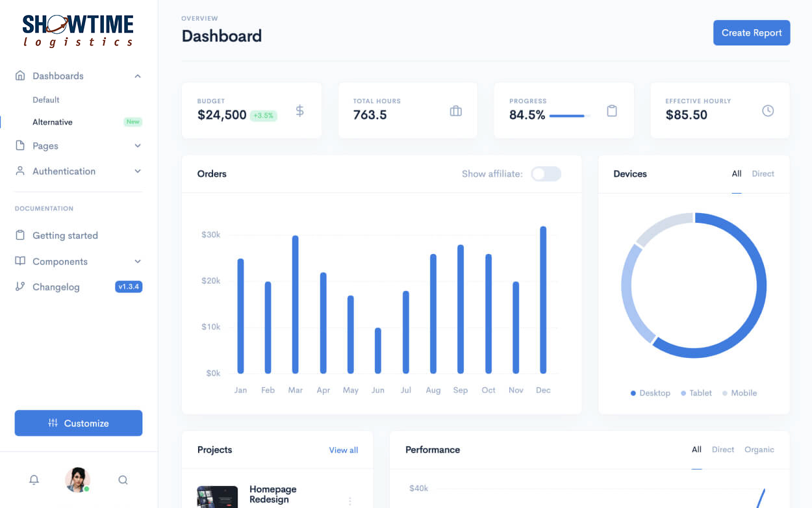Image resolution: width=812 pixels, height=508 pixels.
Task: Click the Create Report button
Action: click(x=752, y=33)
